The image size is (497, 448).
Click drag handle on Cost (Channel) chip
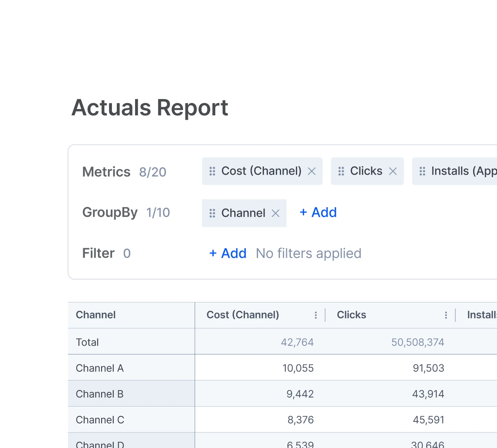coord(212,171)
